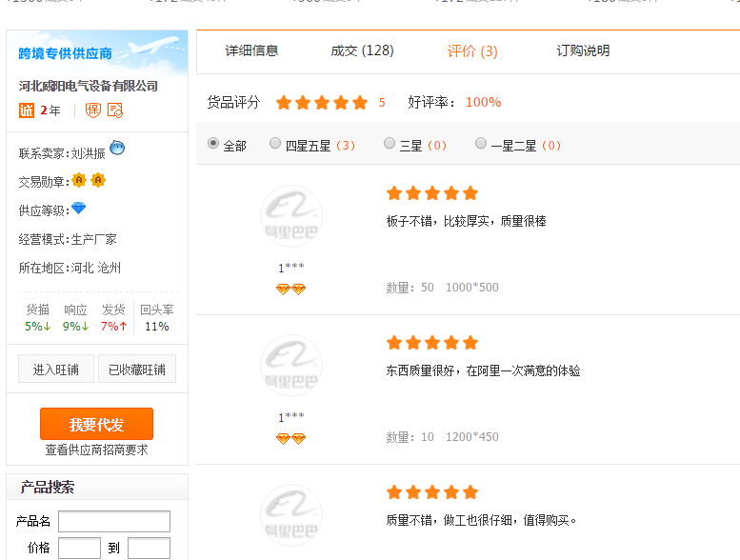Click review text 板子不错，比较厚实，质量很棒
This screenshot has width=740, height=560.
click(x=467, y=221)
